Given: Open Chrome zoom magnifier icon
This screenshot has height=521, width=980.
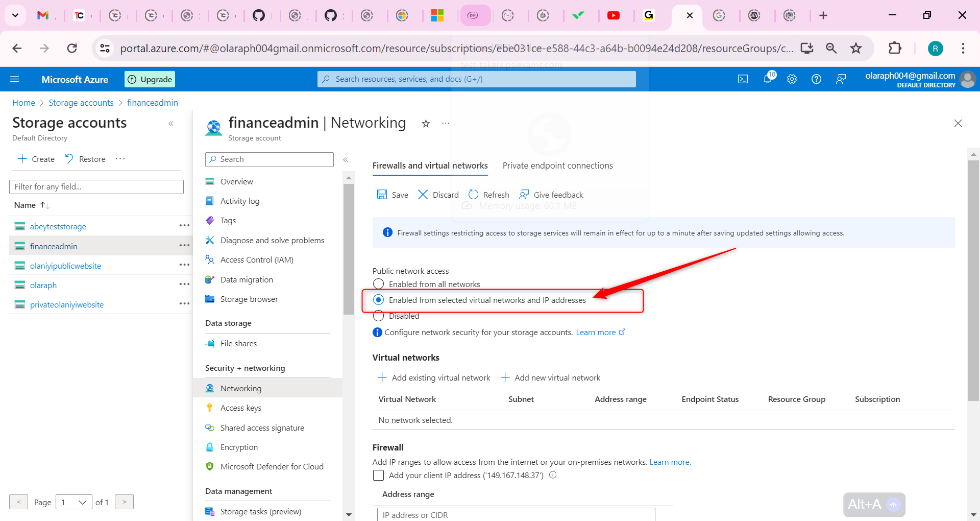Looking at the screenshot, I should coord(831,48).
